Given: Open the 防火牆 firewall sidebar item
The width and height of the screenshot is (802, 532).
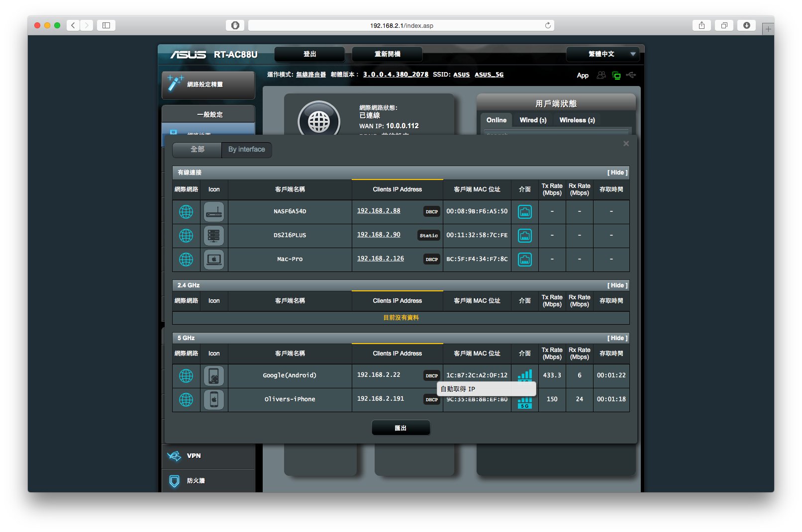Looking at the screenshot, I should coord(208,481).
